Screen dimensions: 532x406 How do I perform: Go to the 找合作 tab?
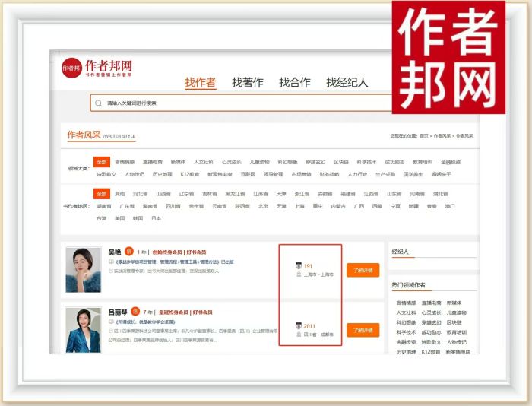295,83
